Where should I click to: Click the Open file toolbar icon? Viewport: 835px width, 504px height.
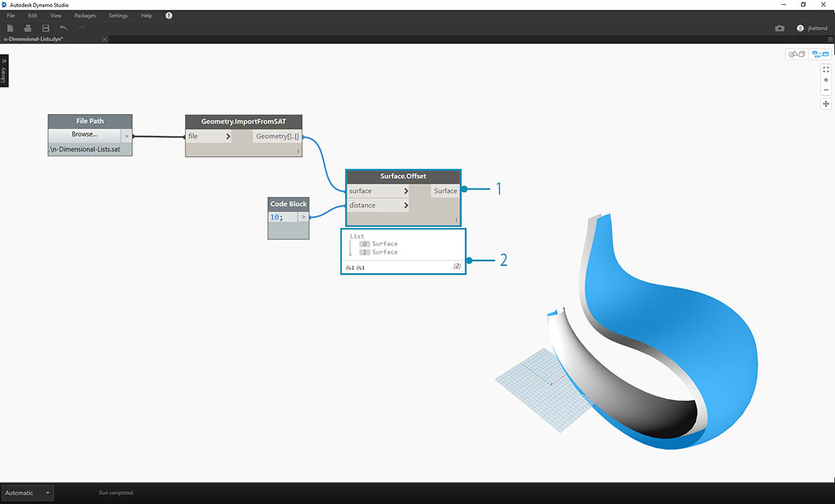point(28,29)
